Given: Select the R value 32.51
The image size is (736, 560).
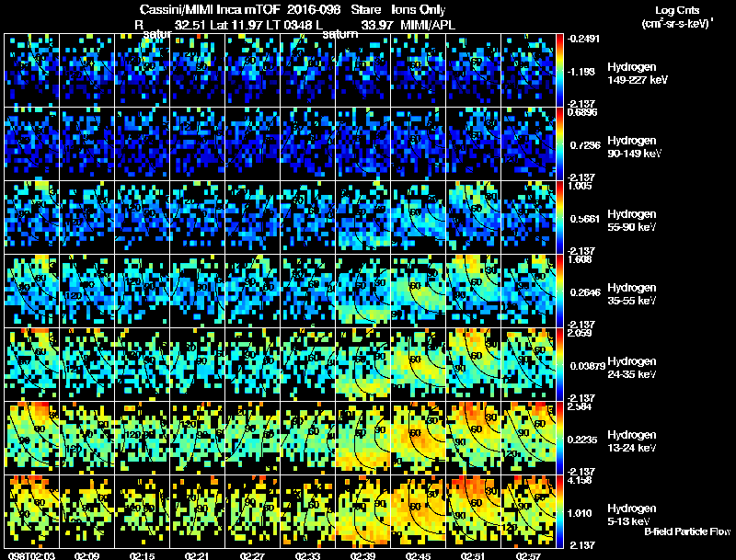Looking at the screenshot, I should [190, 25].
